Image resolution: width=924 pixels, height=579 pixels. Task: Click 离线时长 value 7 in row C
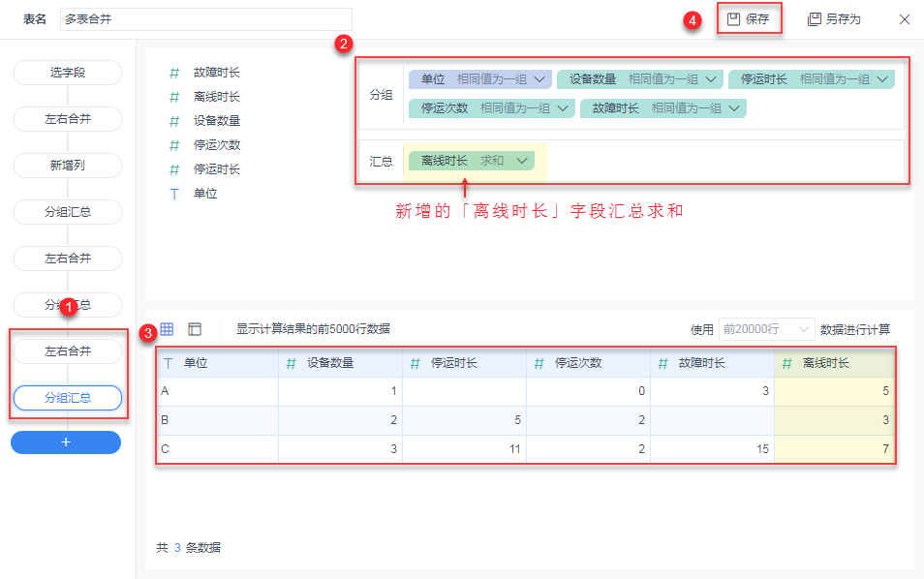pos(835,449)
